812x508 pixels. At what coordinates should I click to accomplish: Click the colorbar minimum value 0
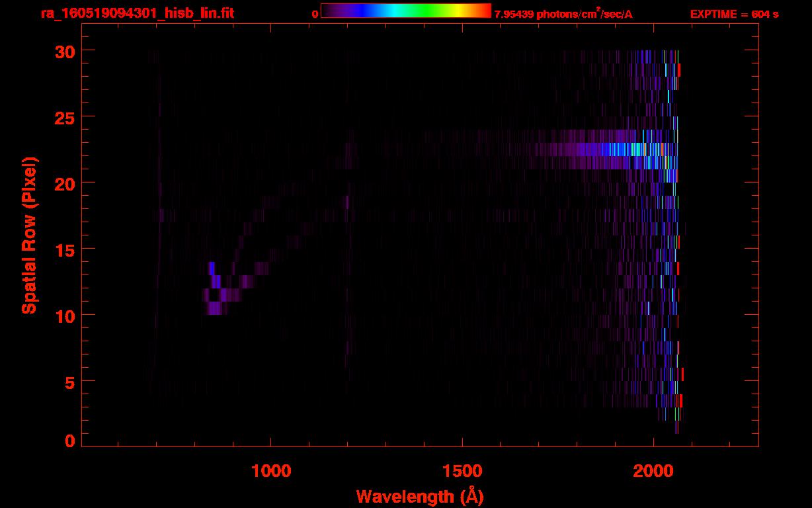pos(315,14)
